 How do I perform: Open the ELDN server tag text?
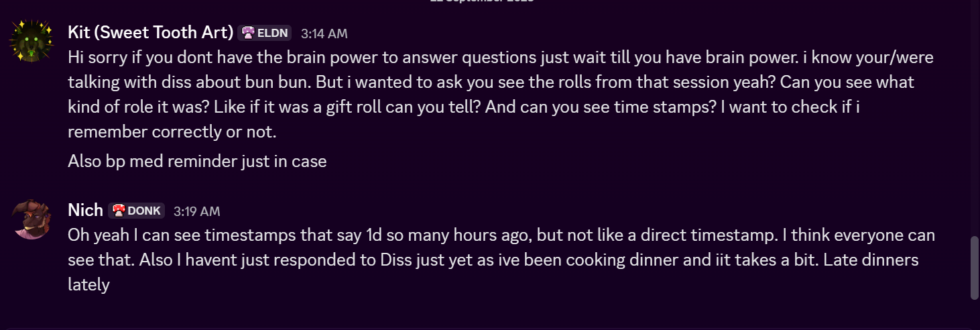273,33
